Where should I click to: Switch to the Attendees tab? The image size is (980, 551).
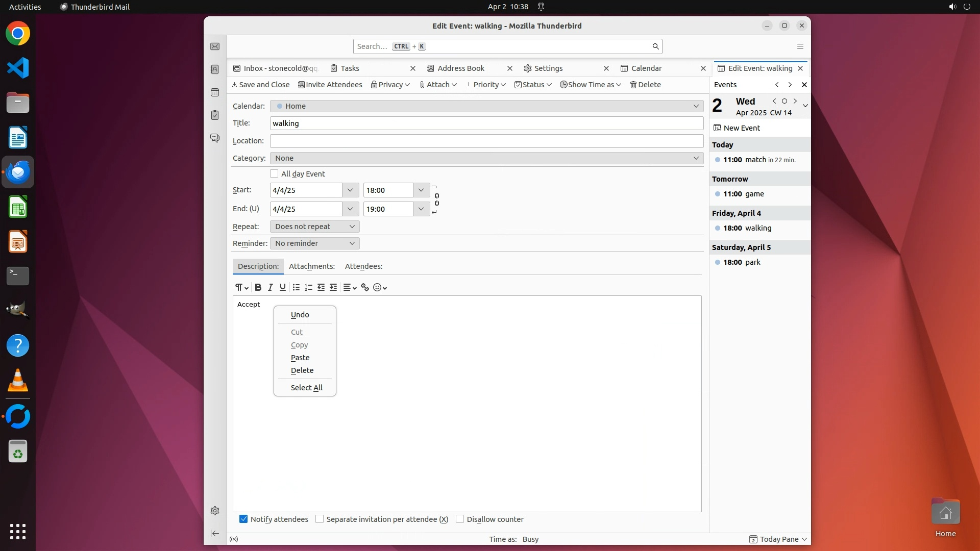(x=363, y=266)
